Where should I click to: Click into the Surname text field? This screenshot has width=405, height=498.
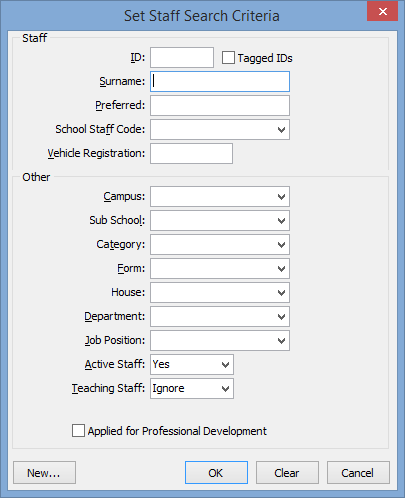[x=220, y=81]
